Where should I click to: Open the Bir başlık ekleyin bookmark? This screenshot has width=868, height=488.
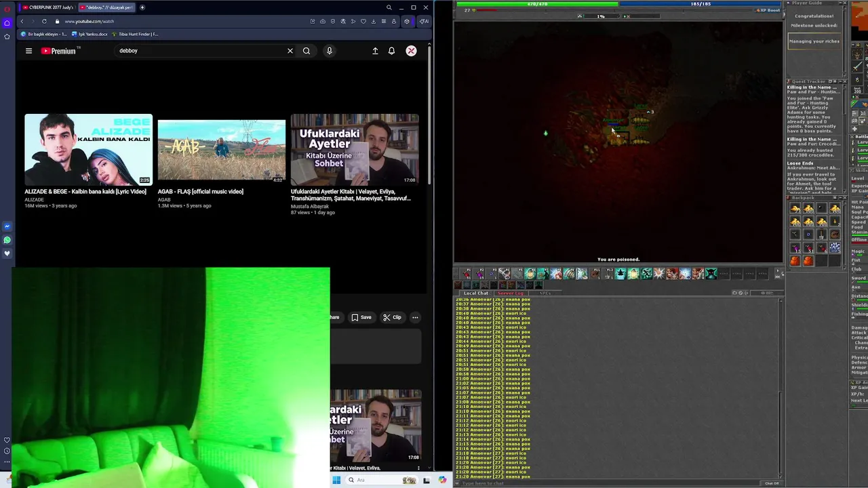point(44,34)
